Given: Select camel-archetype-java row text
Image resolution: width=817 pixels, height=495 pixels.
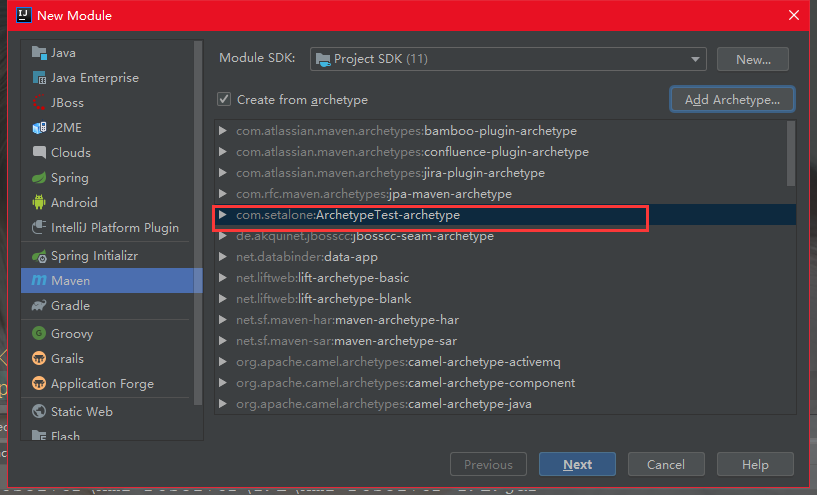Looking at the screenshot, I should tap(384, 404).
